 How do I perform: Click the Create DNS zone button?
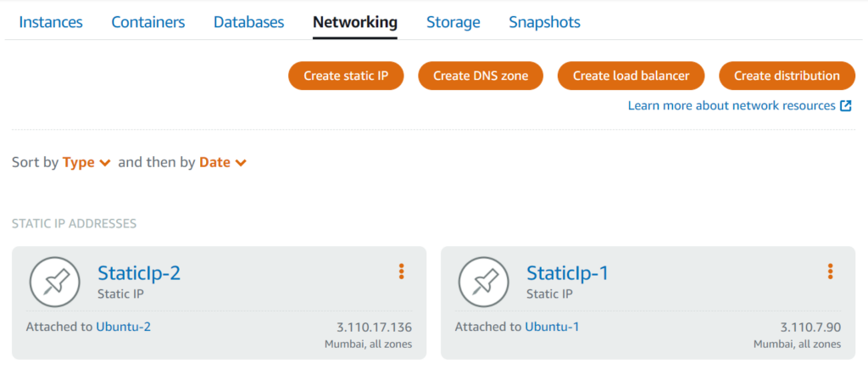481,76
